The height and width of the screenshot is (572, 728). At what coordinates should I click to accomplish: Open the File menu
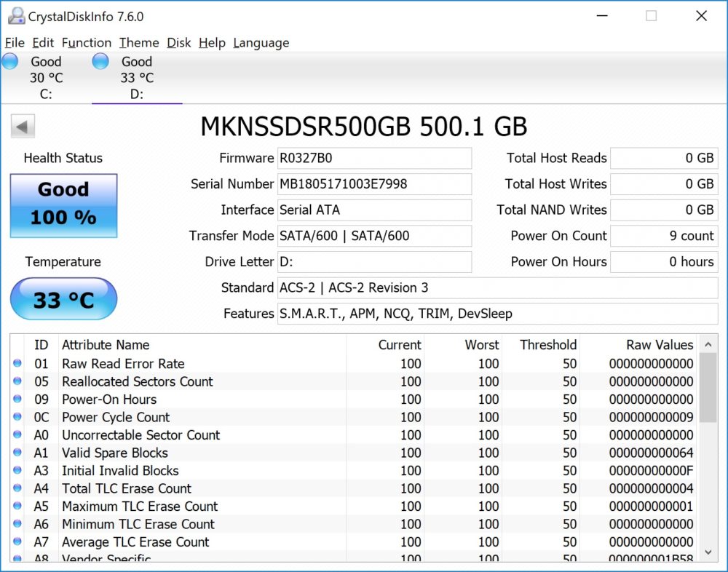[x=15, y=43]
